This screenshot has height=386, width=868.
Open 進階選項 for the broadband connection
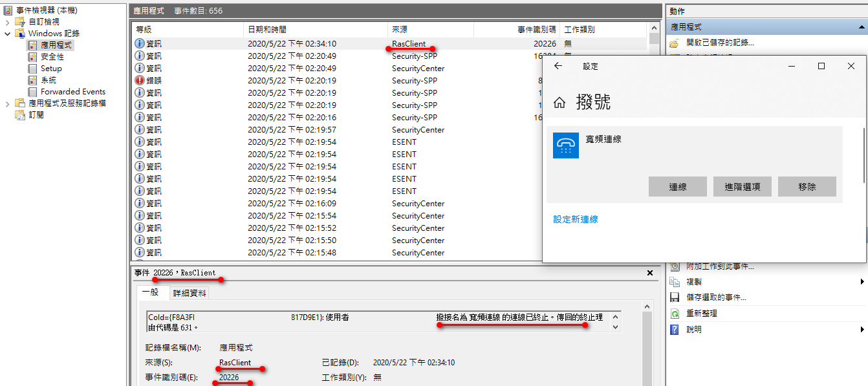pyautogui.click(x=742, y=187)
